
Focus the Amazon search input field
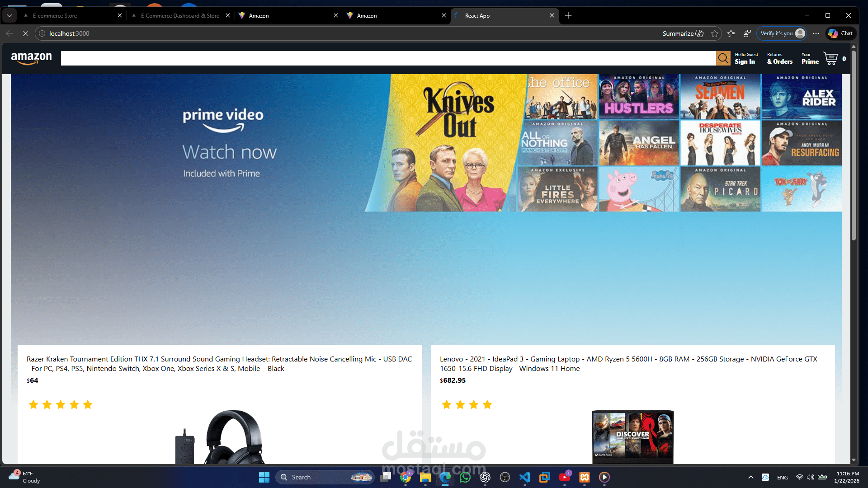pos(388,58)
